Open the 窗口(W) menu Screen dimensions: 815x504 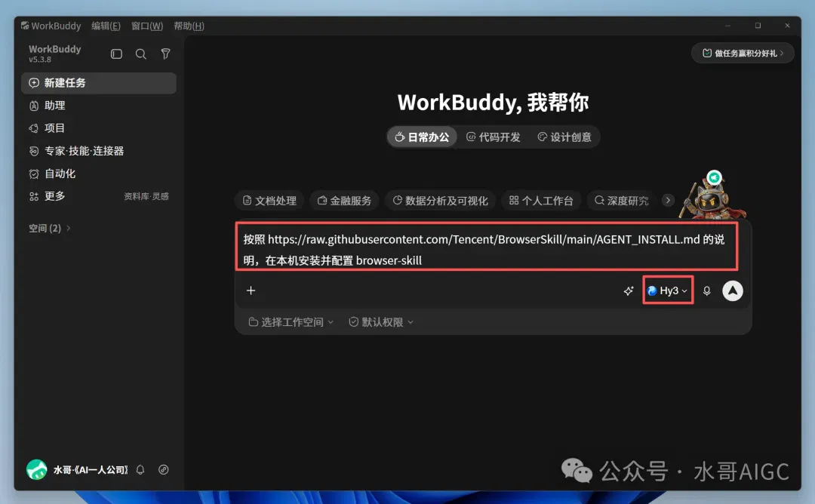pyautogui.click(x=147, y=26)
